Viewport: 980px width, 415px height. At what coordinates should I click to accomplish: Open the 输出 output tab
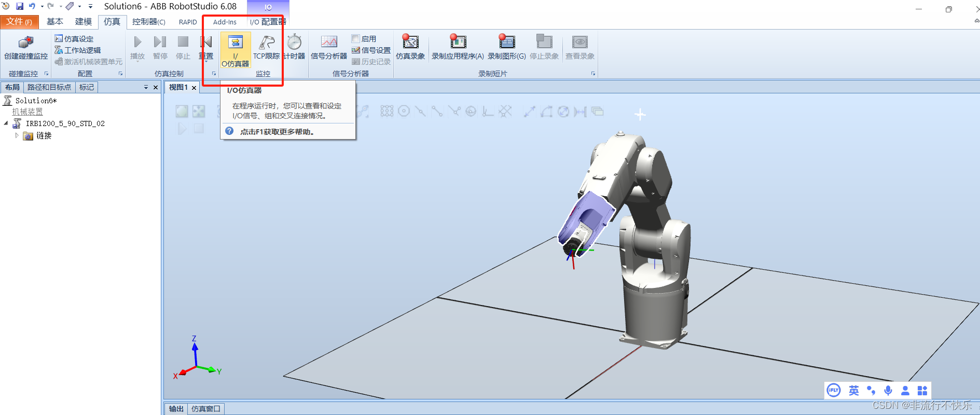[x=176, y=409]
